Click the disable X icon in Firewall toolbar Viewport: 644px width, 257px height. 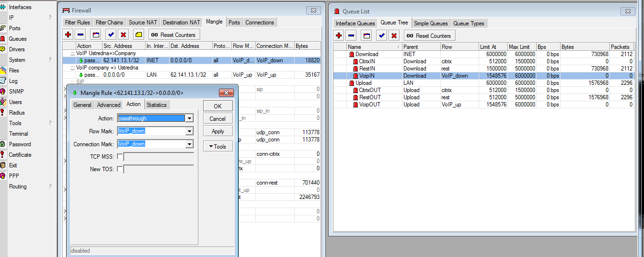click(x=123, y=35)
